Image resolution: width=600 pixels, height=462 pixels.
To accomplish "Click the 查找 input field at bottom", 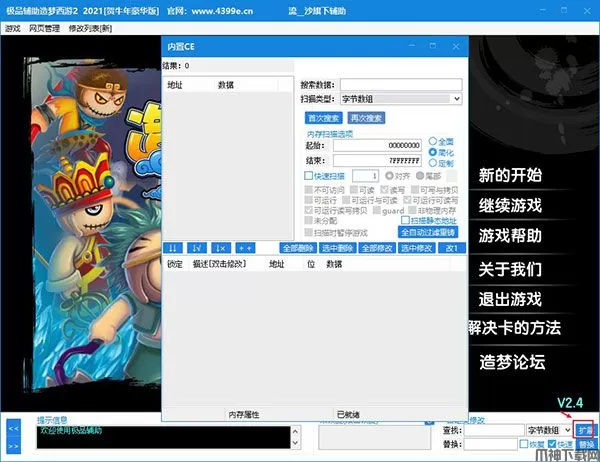I will 494,430.
